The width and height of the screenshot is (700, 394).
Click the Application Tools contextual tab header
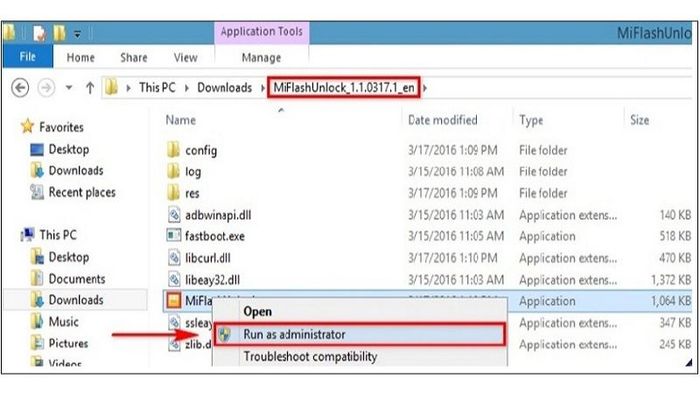(262, 32)
